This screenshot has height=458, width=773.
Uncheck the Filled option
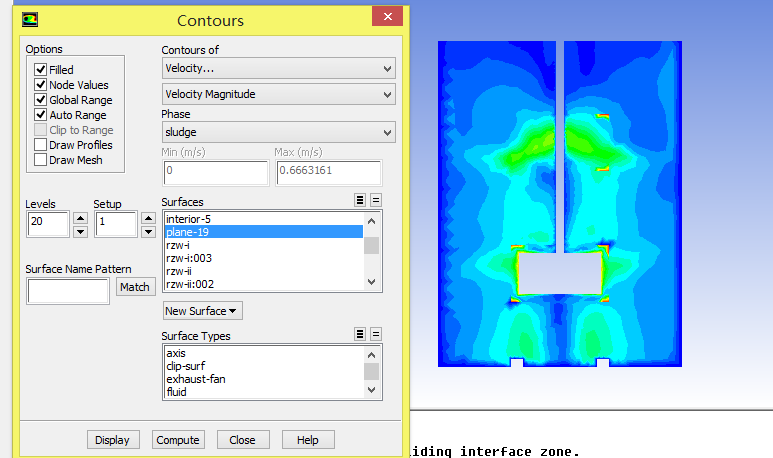[x=40, y=70]
